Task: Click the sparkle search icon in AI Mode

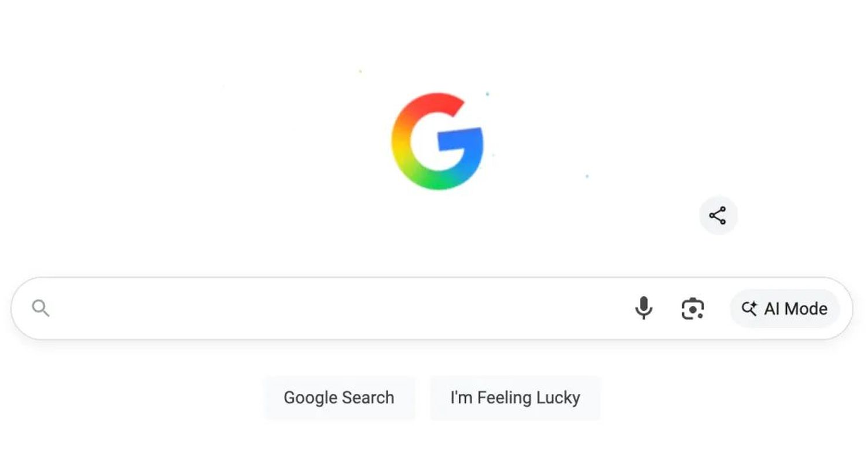Action: point(749,309)
